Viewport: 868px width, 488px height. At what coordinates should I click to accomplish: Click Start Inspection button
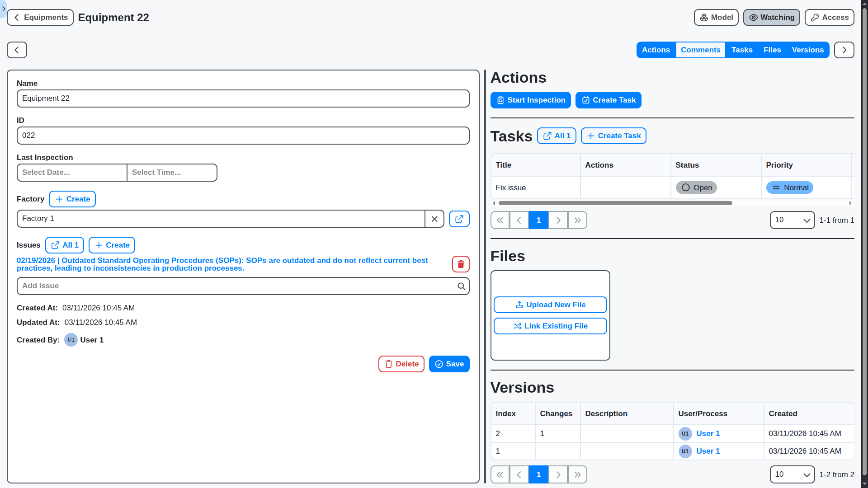(x=530, y=100)
